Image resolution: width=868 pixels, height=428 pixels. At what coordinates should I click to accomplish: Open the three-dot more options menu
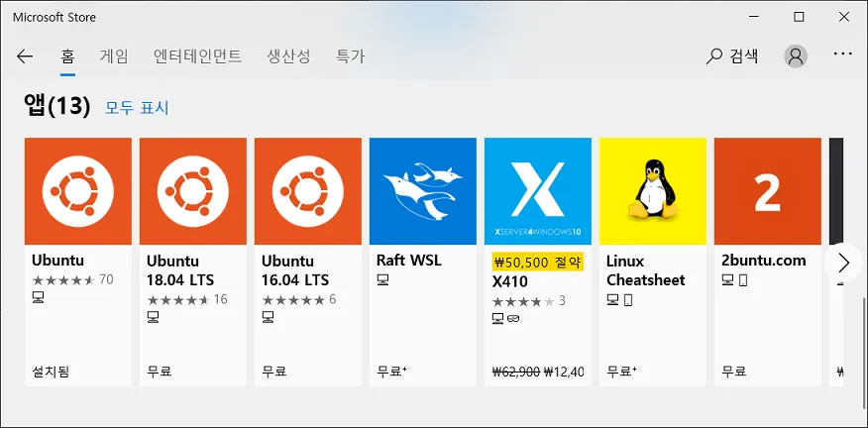click(842, 53)
